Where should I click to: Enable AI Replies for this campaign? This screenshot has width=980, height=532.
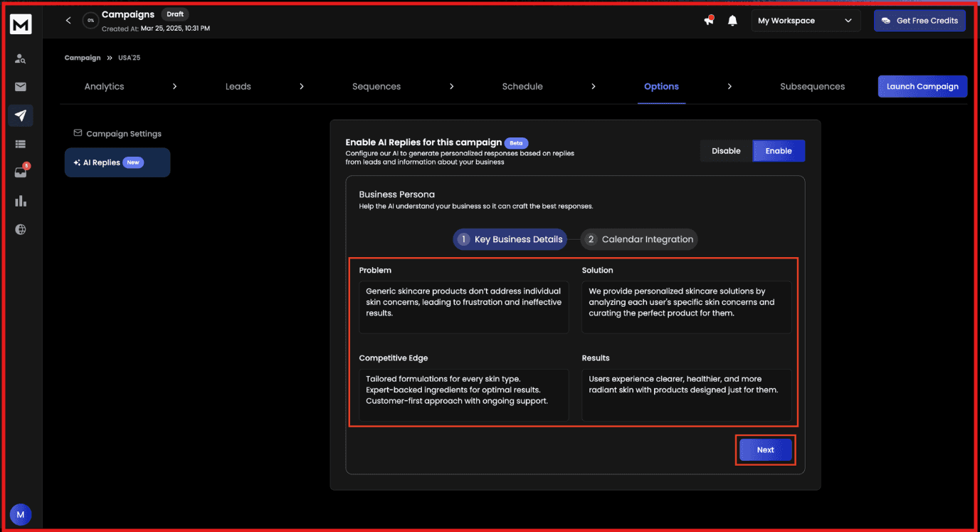pyautogui.click(x=778, y=150)
